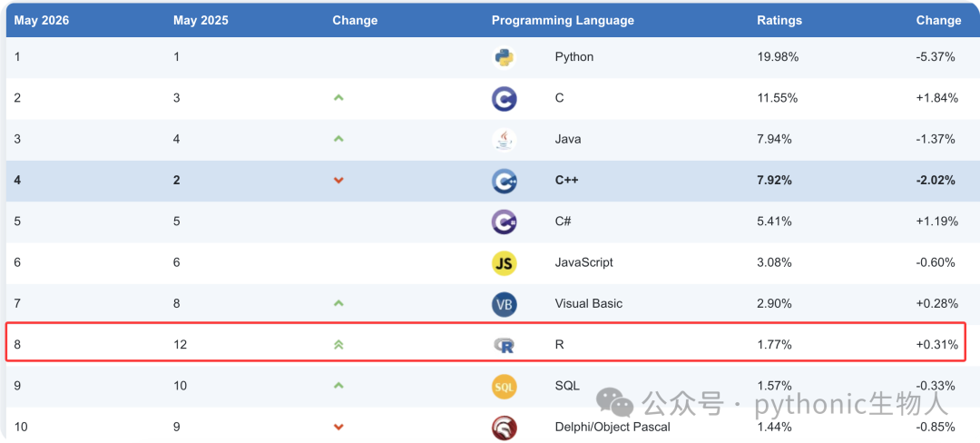Click the orange SQL logo icon
Image resolution: width=980 pixels, height=443 pixels.
[504, 387]
